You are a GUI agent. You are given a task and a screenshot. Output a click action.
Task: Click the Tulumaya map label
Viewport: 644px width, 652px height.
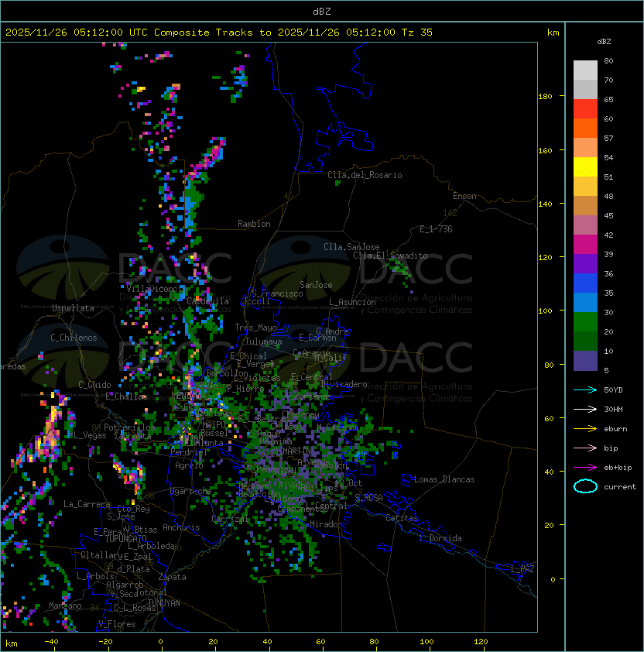point(264,341)
